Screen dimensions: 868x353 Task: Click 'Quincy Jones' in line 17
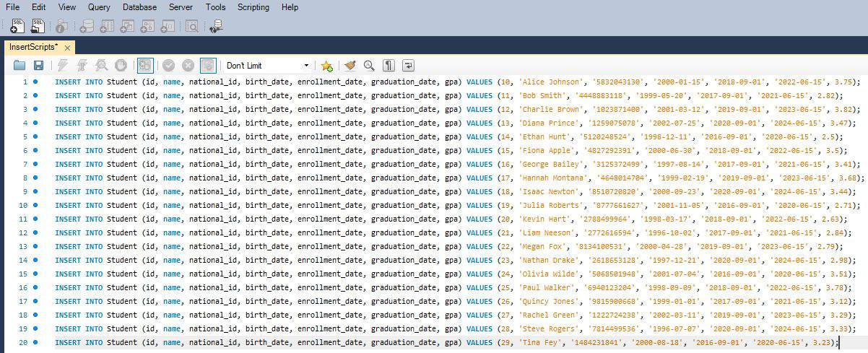(x=547, y=302)
